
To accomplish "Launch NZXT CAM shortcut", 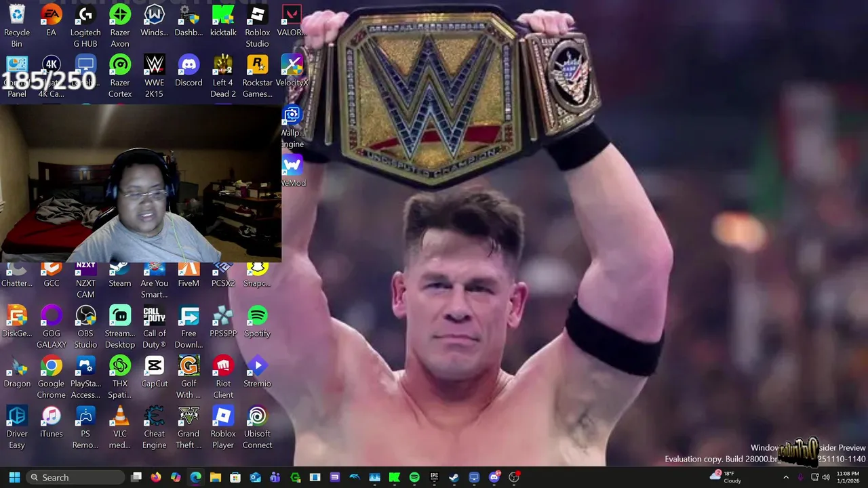I will tap(85, 279).
